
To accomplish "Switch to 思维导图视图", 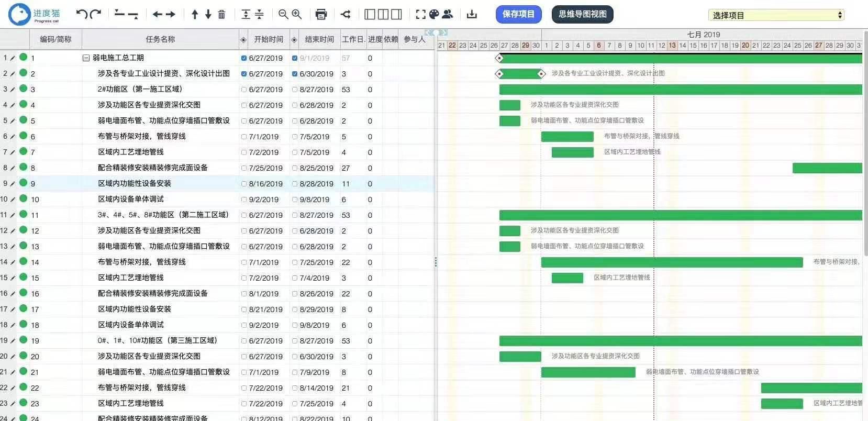I will pyautogui.click(x=582, y=14).
